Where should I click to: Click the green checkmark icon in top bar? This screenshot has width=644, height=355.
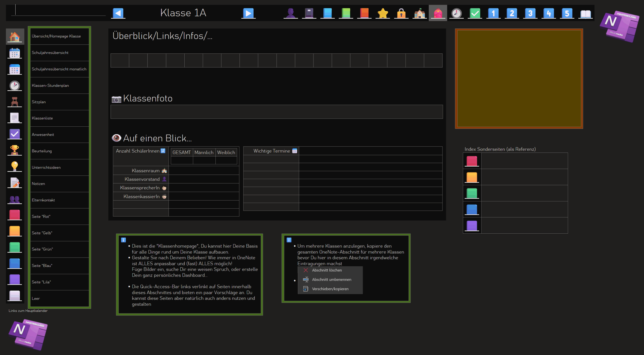475,13
